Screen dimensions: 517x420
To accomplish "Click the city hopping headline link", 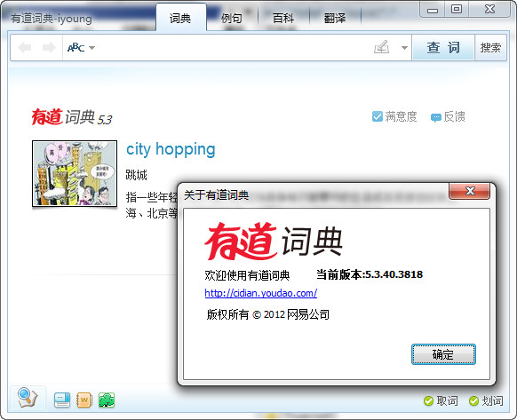I will [x=171, y=149].
